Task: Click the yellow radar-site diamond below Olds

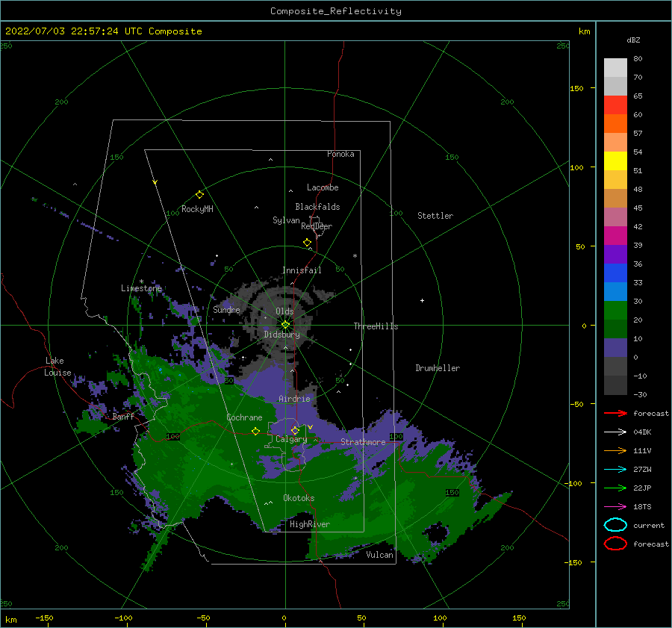Action: tap(285, 325)
